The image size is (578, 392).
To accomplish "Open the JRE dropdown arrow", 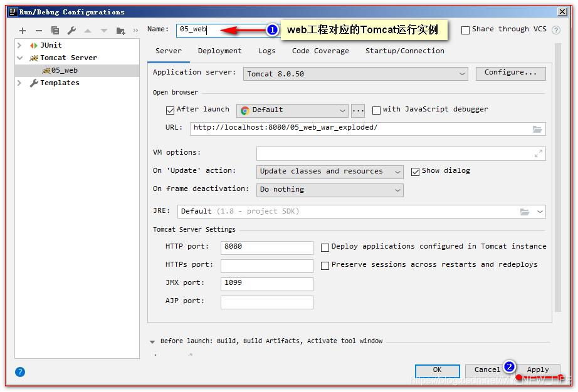I will pos(540,212).
